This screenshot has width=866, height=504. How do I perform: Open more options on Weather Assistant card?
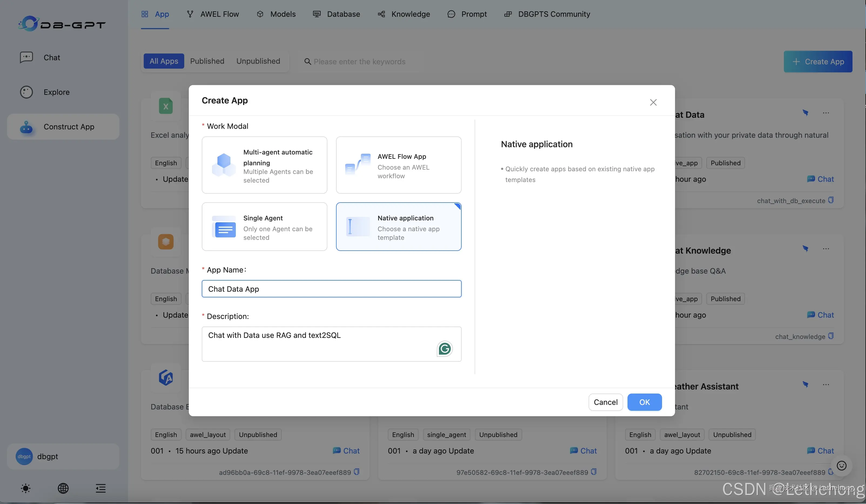(826, 384)
